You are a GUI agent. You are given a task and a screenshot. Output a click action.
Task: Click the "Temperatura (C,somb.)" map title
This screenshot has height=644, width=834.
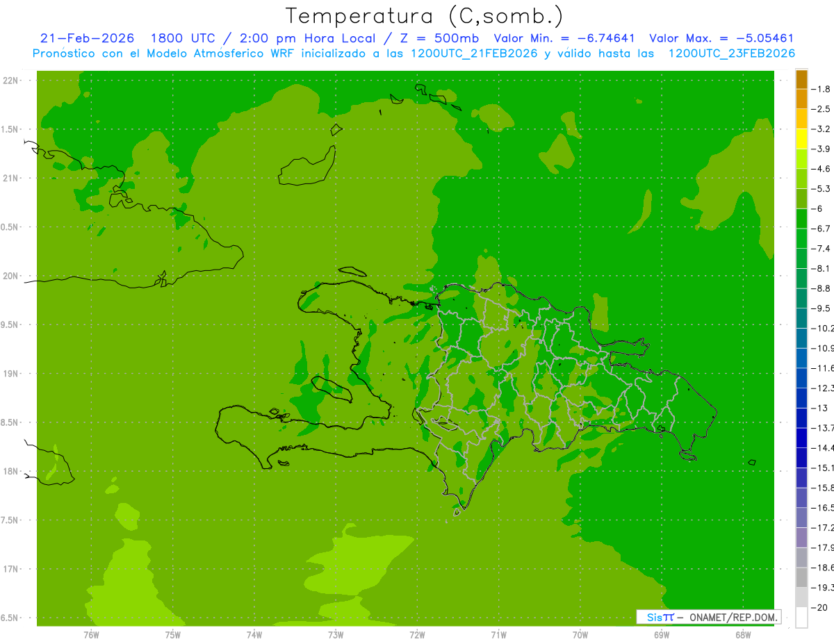(425, 16)
